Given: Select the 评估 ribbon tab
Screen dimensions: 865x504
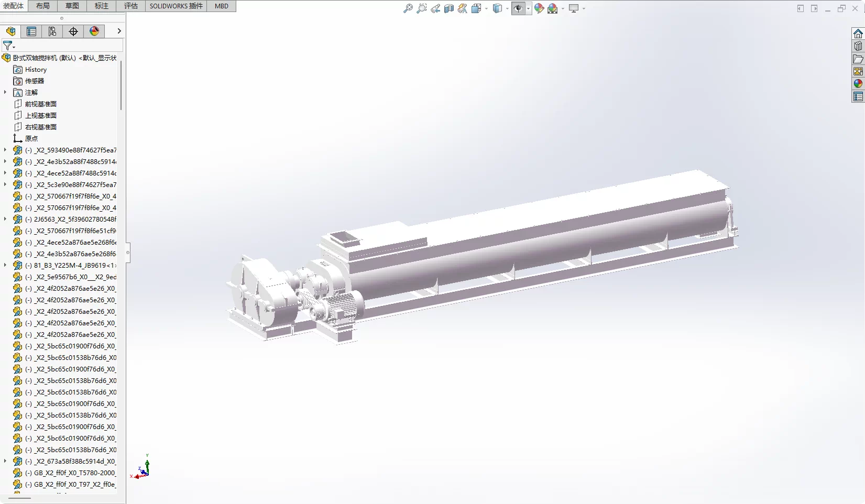Looking at the screenshot, I should coord(131,6).
